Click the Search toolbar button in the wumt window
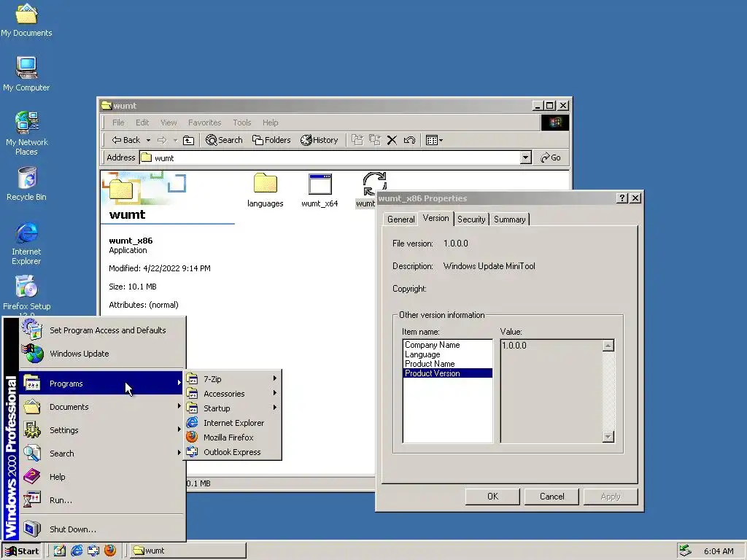This screenshot has width=747, height=560. coord(224,140)
